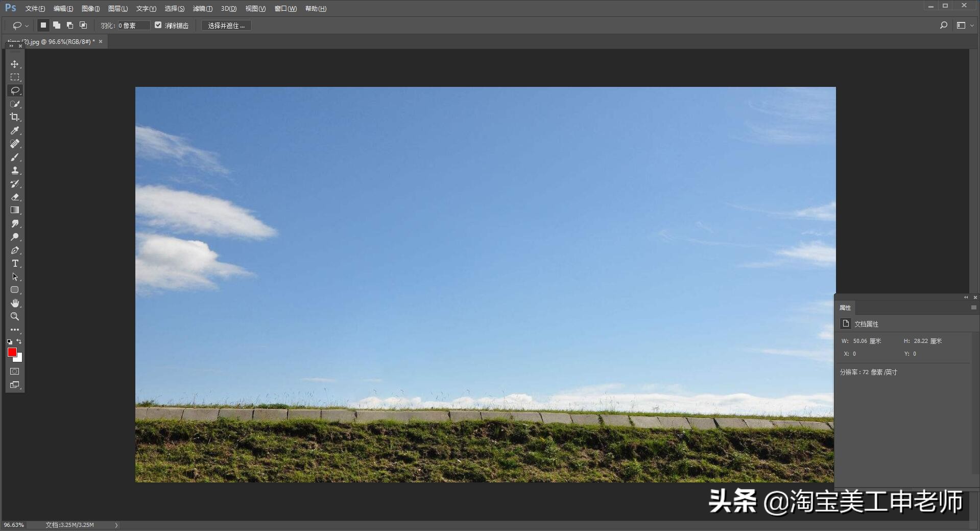Click the white background color swatch
This screenshot has height=531, width=980.
point(19,359)
